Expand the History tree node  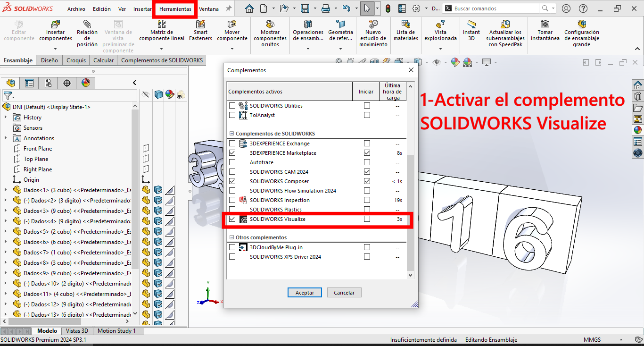(x=6, y=118)
